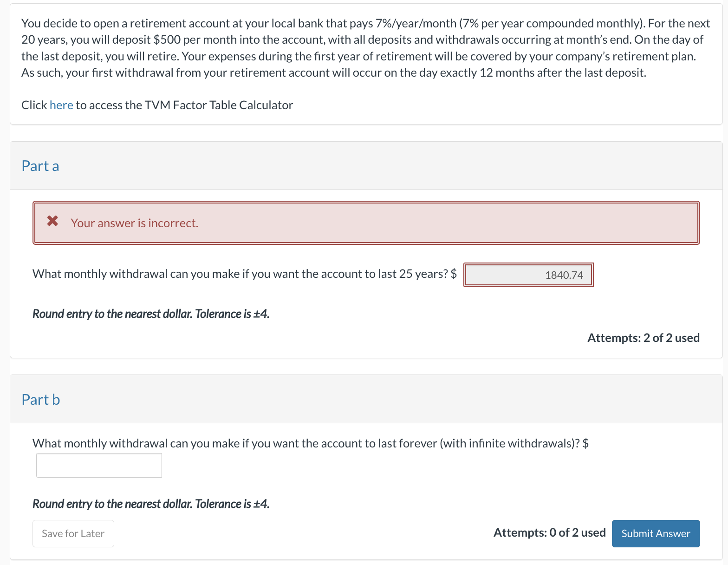Click the 'Your answer is incorrect' banner

(366, 223)
